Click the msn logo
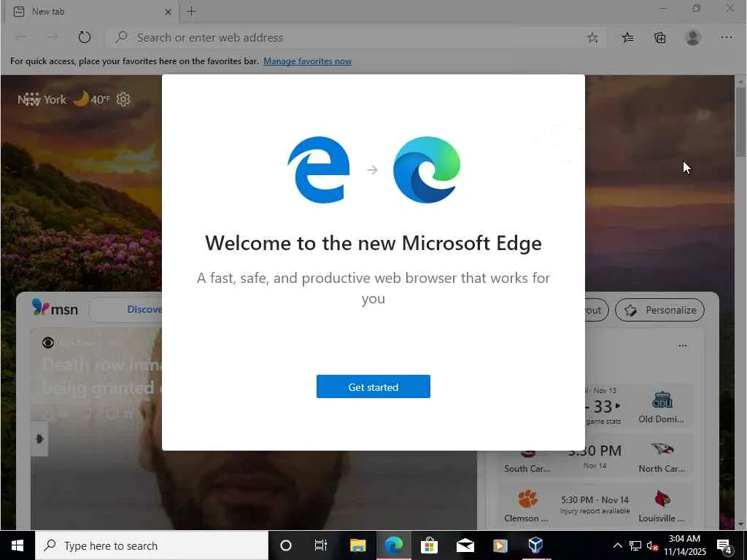Viewport: 747px width, 560px height. 55,308
